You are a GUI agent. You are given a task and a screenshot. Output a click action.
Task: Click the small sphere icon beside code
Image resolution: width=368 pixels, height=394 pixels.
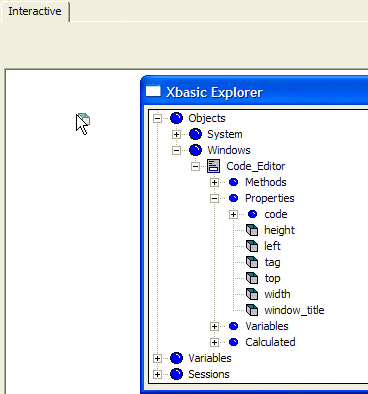(x=253, y=214)
